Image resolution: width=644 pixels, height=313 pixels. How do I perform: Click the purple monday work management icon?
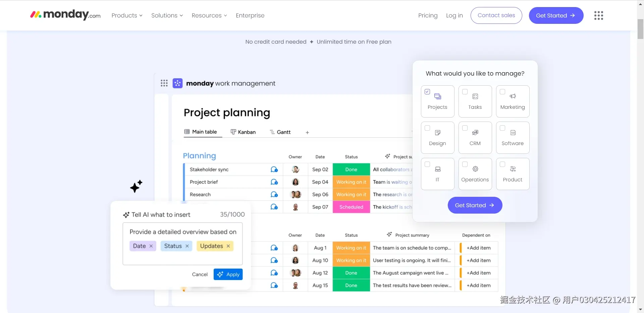click(177, 83)
